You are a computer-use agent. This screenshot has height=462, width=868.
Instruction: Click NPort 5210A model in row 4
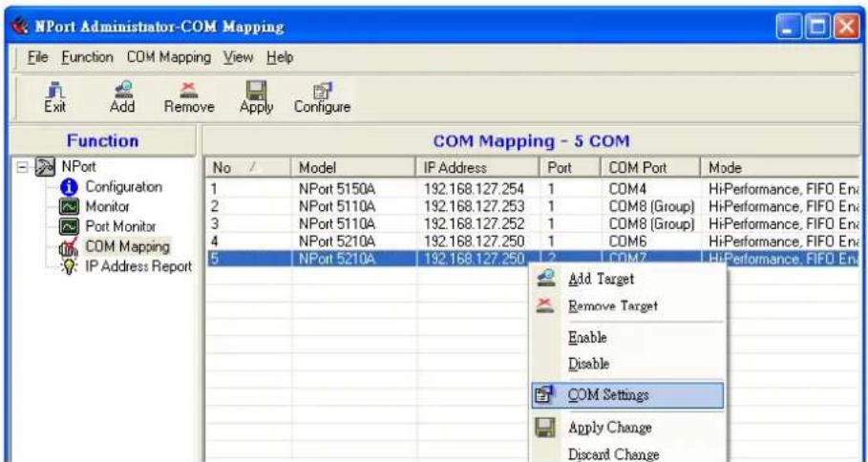(x=336, y=241)
